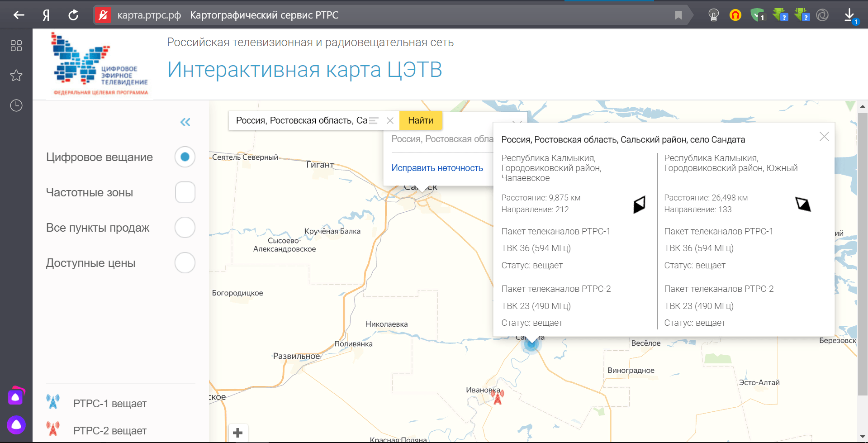The image size is (868, 443).
Task: Select Все пункты продаж radio option
Action: click(x=185, y=228)
